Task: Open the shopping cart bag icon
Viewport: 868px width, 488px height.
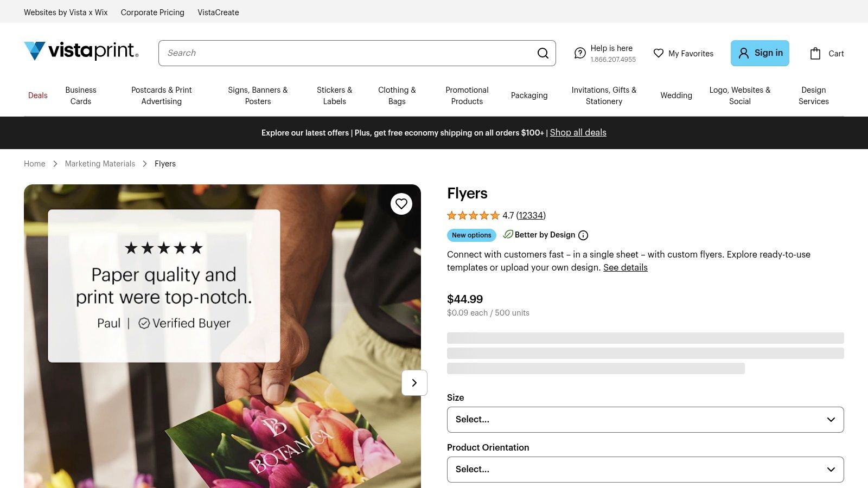Action: [x=815, y=53]
